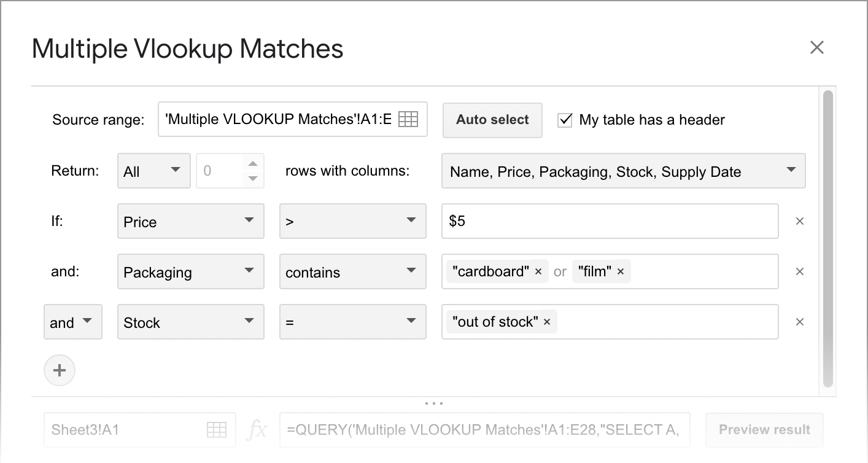Open the contains operator dropdown
Image resolution: width=868 pixels, height=463 pixels.
(x=352, y=271)
